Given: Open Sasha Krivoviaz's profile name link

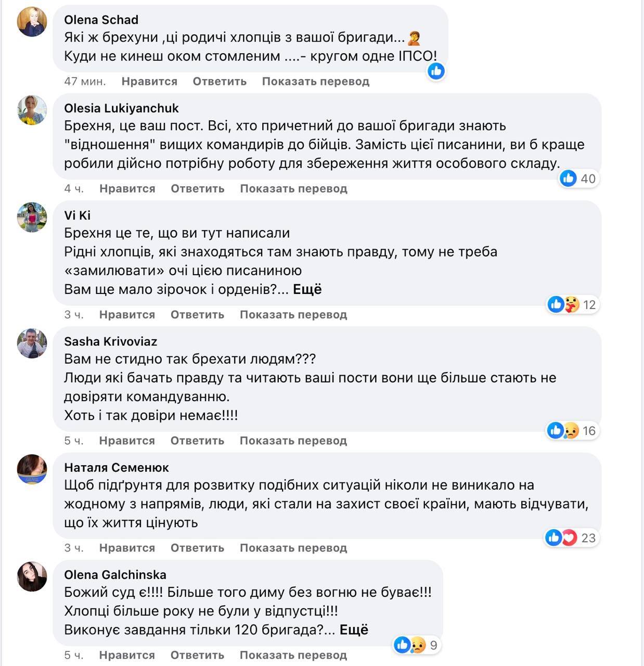Looking at the screenshot, I should pos(110,341).
